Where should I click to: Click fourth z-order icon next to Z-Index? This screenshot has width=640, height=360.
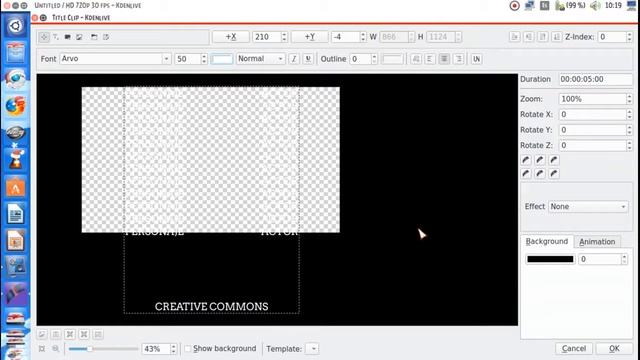[x=556, y=37]
